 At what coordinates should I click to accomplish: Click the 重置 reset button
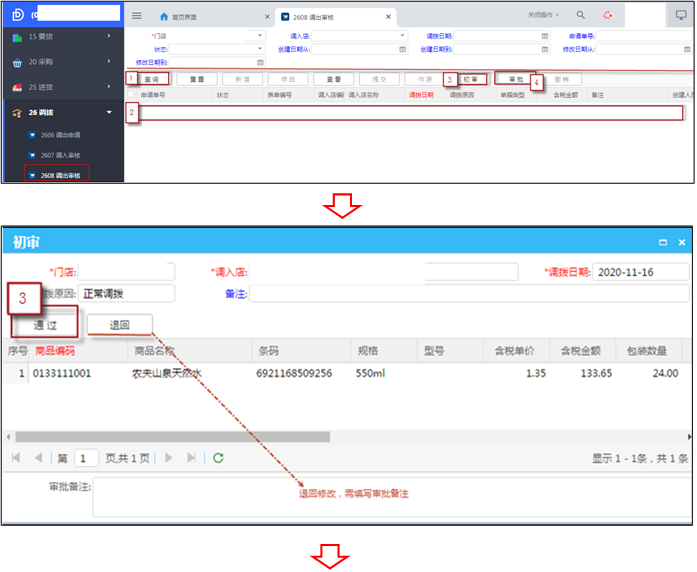tap(197, 79)
